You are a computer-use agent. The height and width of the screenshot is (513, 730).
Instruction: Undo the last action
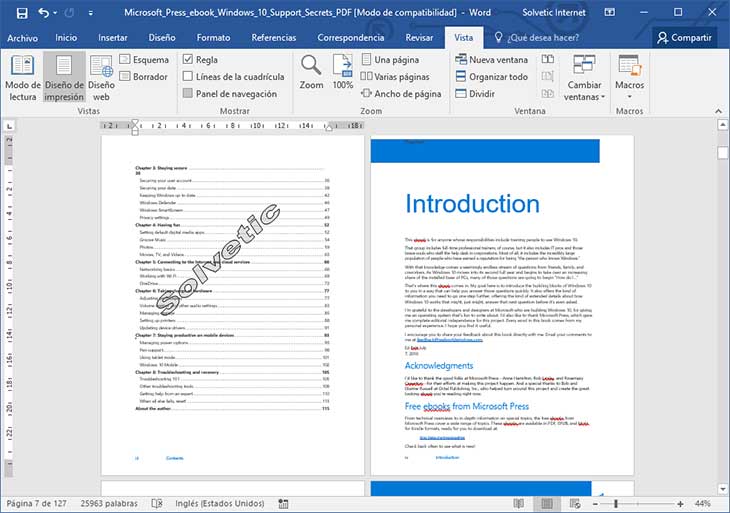(x=44, y=13)
